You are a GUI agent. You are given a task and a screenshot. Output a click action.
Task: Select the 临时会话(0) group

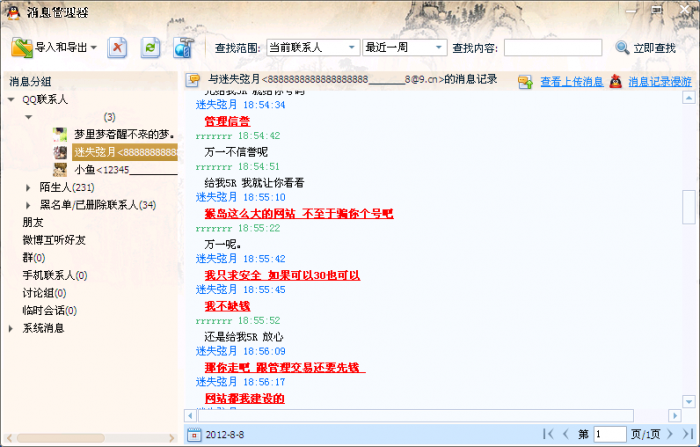(50, 310)
